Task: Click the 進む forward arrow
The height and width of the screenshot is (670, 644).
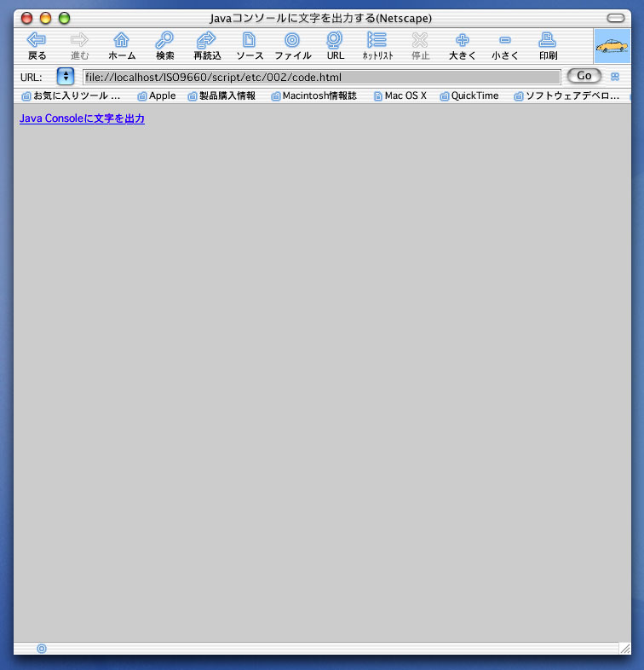Action: (79, 46)
